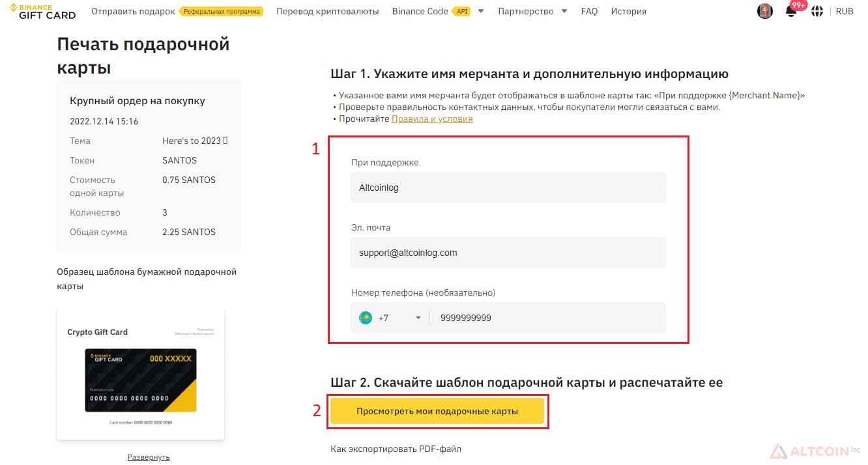
Task: Click the Крупный ордер на покупку title
Action: tap(137, 101)
